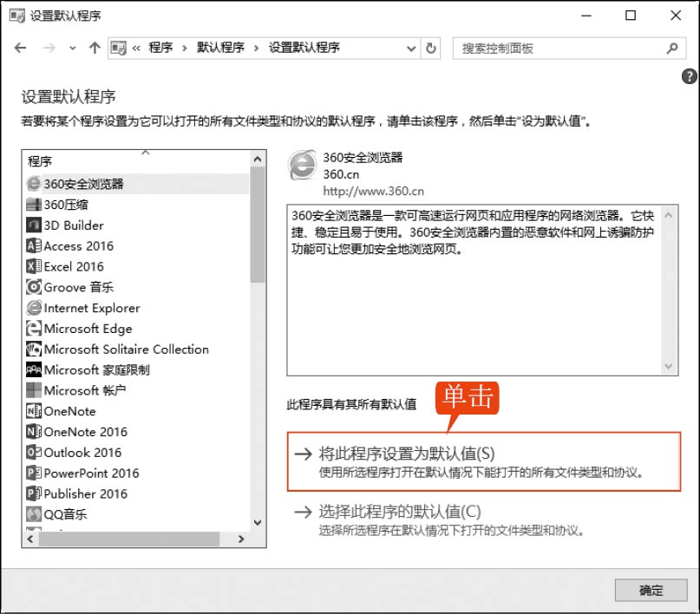Click the Groove 音乐 icon
This screenshot has height=614, width=700.
point(34,287)
